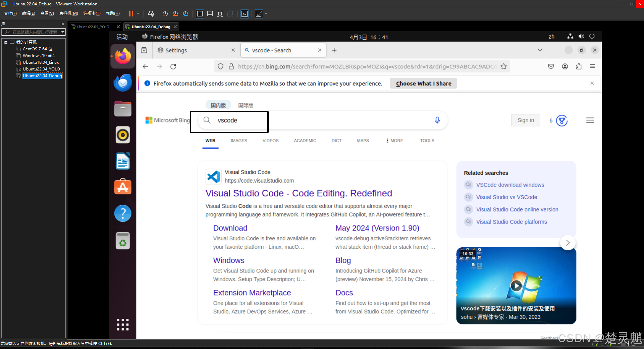Open the snapshot manager icon in VMware toolbar
The width and height of the screenshot is (644, 349).
click(x=186, y=14)
